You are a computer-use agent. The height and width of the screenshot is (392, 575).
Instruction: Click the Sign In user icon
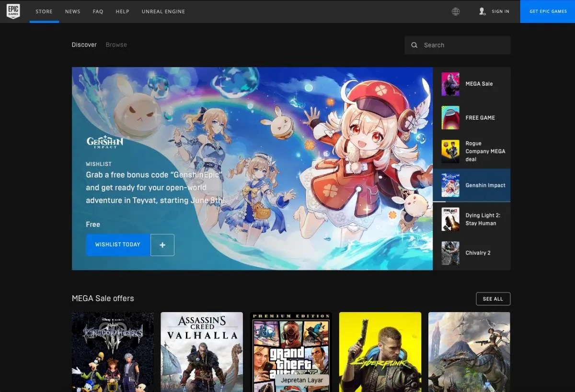click(x=482, y=11)
